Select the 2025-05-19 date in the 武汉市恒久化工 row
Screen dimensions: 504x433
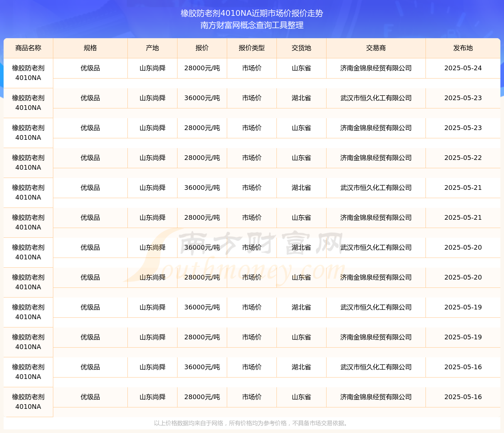click(463, 307)
